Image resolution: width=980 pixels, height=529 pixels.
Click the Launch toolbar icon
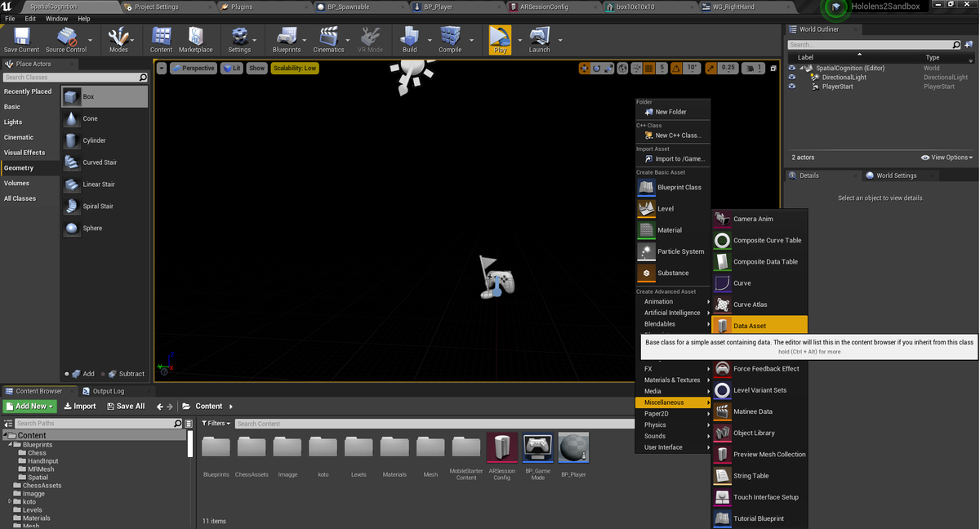coord(539,38)
